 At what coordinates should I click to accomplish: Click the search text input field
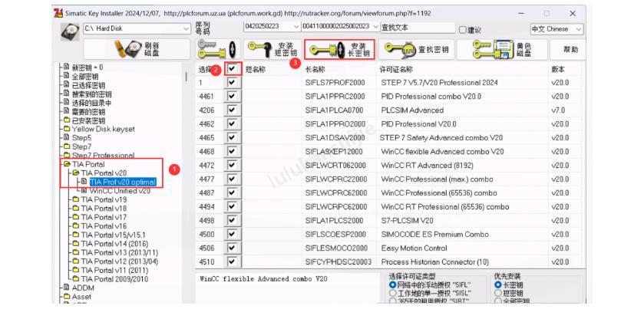[x=418, y=28]
